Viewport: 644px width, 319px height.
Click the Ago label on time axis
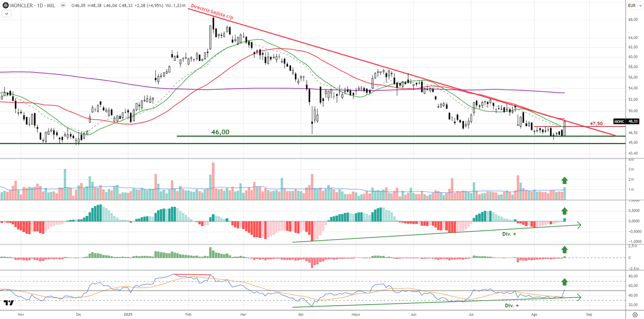coord(534,315)
